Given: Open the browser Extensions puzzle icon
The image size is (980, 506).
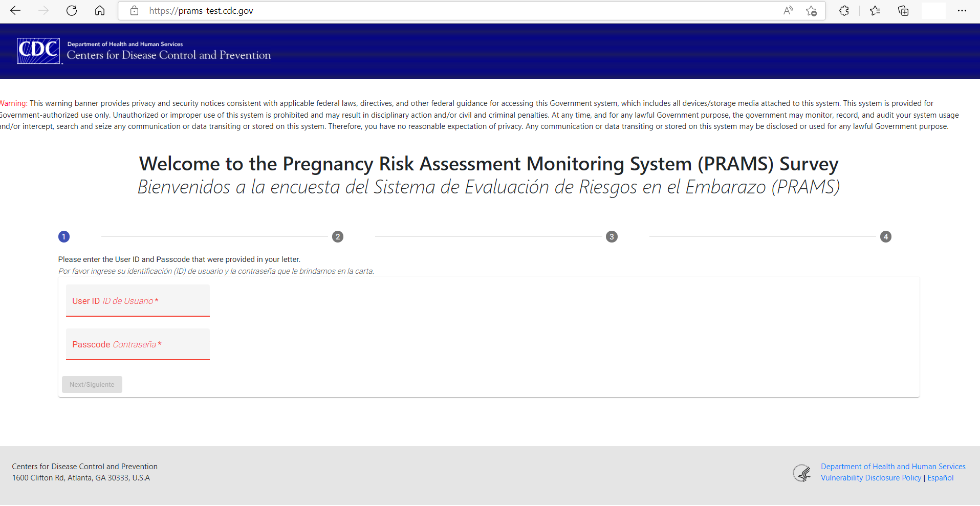Looking at the screenshot, I should click(844, 11).
